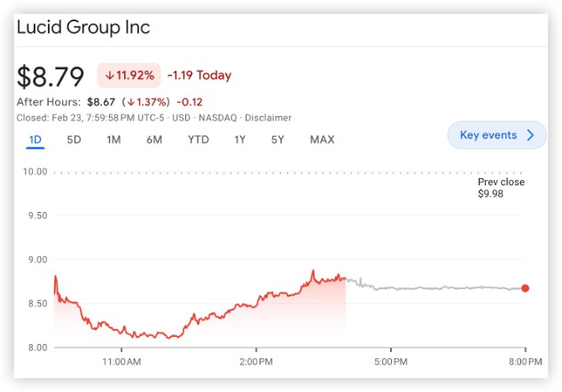Open the 6M chart tab
Image resolution: width=562 pixels, height=392 pixels.
(x=154, y=139)
